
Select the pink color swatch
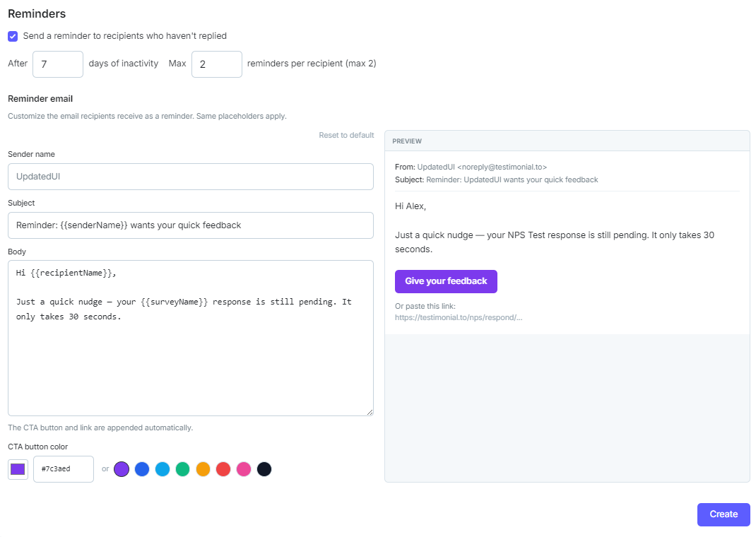coord(244,469)
